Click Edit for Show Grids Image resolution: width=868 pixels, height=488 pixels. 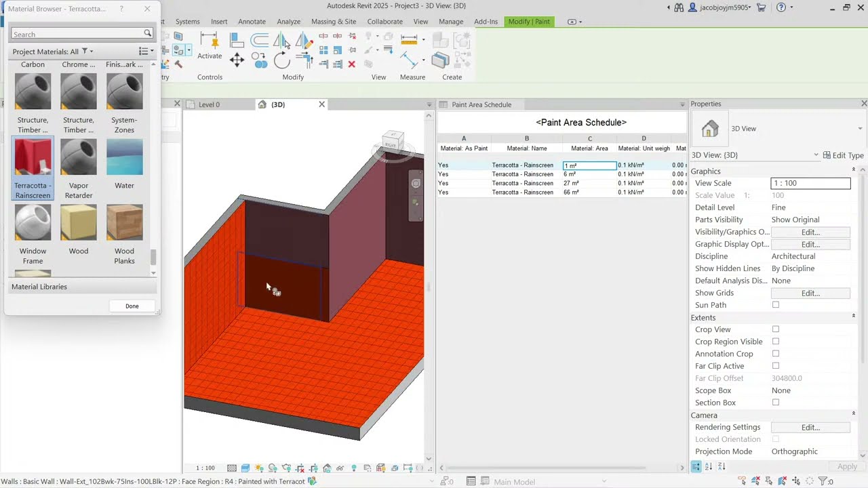pyautogui.click(x=810, y=293)
